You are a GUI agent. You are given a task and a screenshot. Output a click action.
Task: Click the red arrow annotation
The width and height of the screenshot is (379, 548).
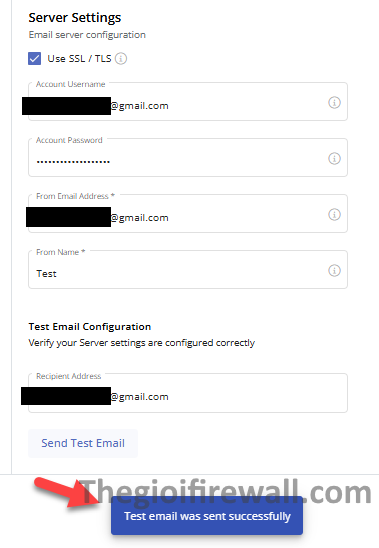point(67,492)
